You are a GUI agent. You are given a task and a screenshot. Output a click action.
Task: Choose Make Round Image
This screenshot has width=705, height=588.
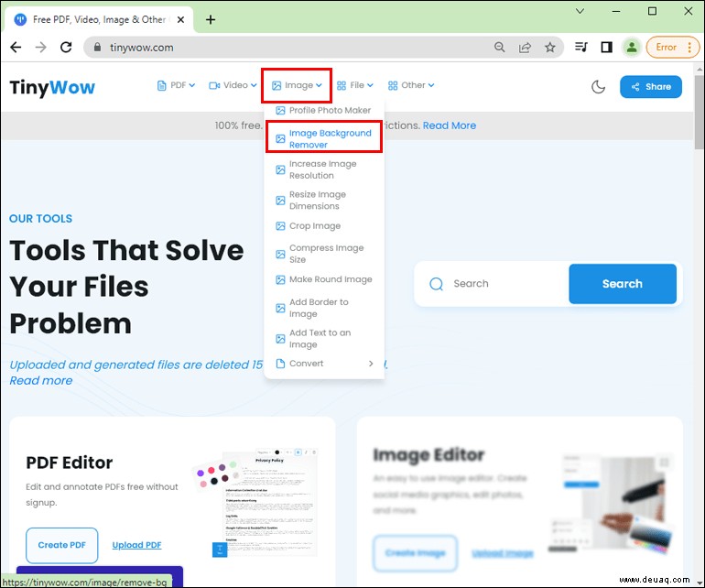click(x=324, y=279)
